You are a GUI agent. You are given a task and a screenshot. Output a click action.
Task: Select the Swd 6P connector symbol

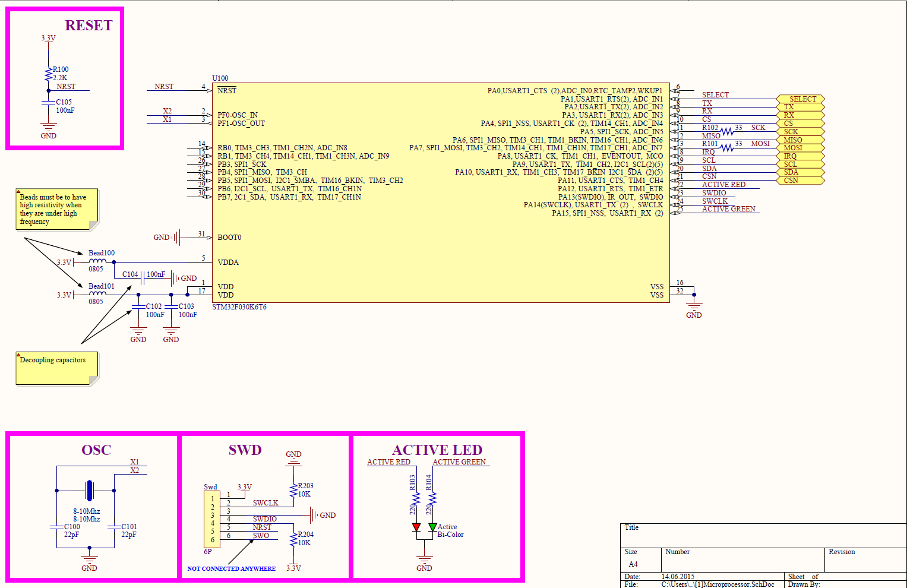[212, 519]
